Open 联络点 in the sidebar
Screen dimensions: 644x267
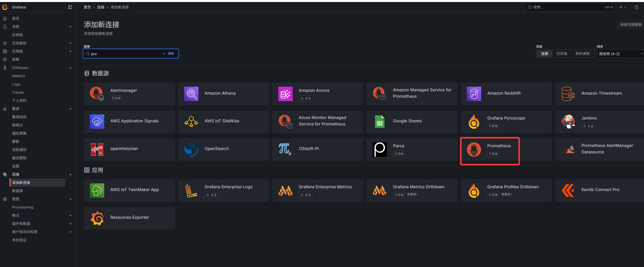tap(17, 125)
